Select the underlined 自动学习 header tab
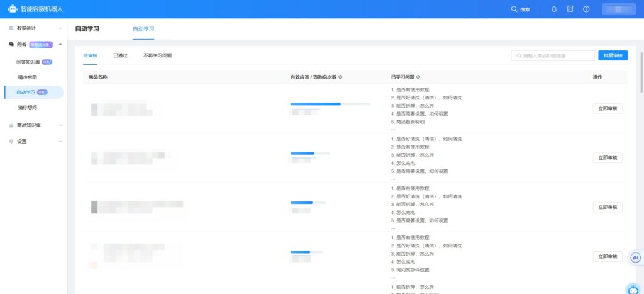 143,29
